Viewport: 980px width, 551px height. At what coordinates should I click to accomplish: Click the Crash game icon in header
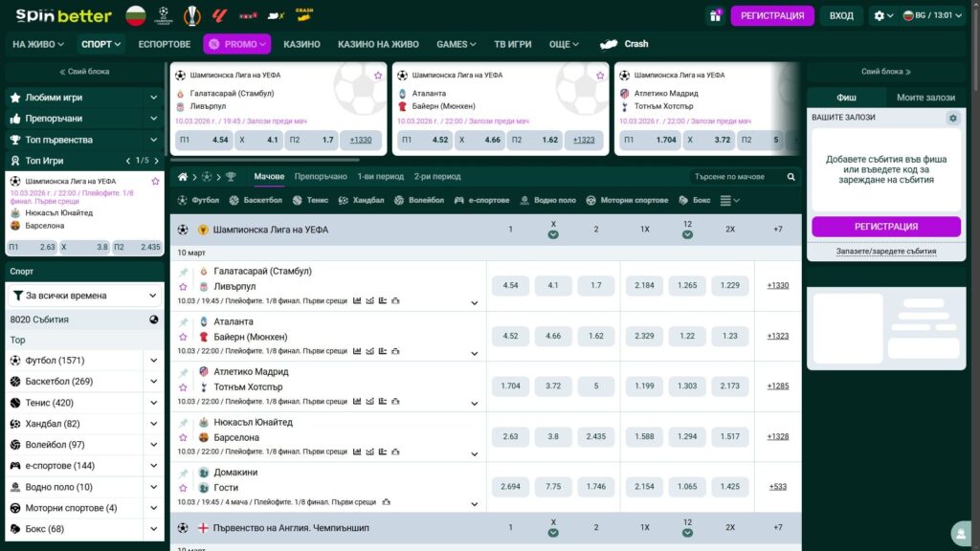[304, 15]
